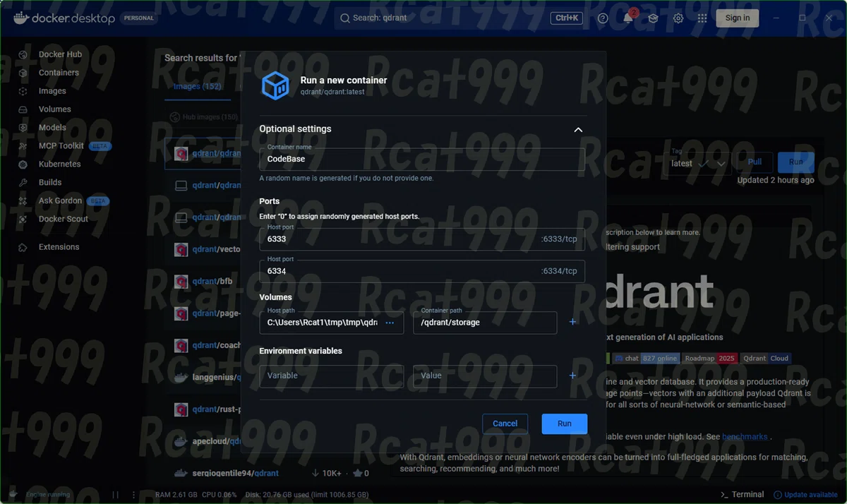Viewport: 847px width, 504px height.
Task: Click the environment Value field
Action: [485, 376]
